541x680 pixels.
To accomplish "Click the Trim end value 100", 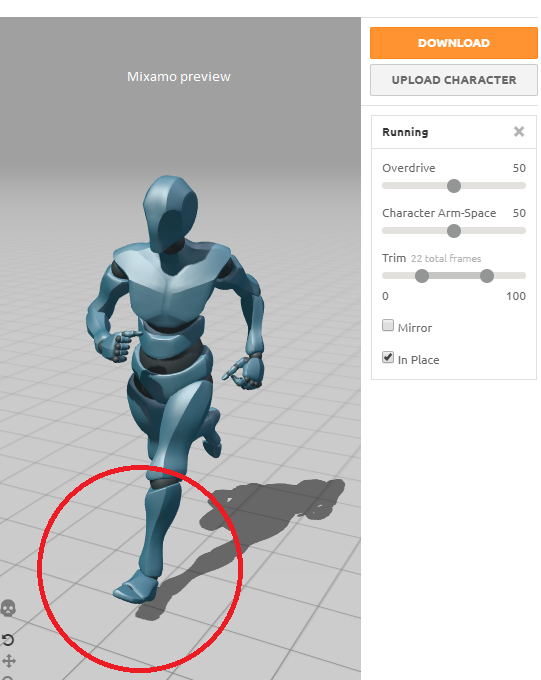I will click(x=516, y=296).
